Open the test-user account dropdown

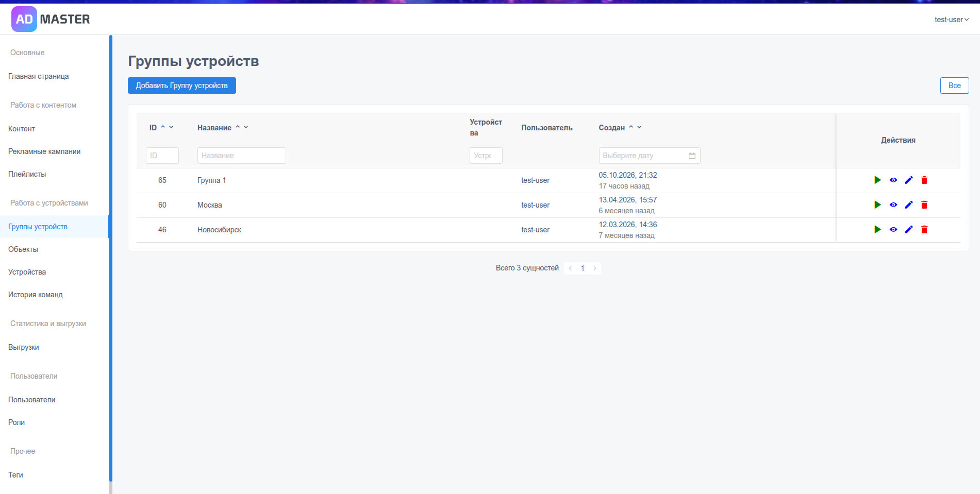click(x=952, y=20)
